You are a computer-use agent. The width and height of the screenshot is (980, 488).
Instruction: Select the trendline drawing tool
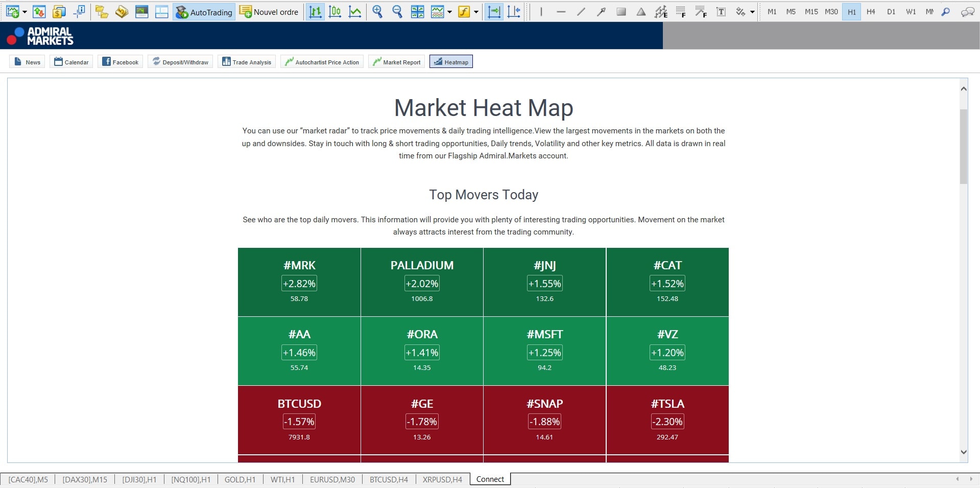pos(581,12)
